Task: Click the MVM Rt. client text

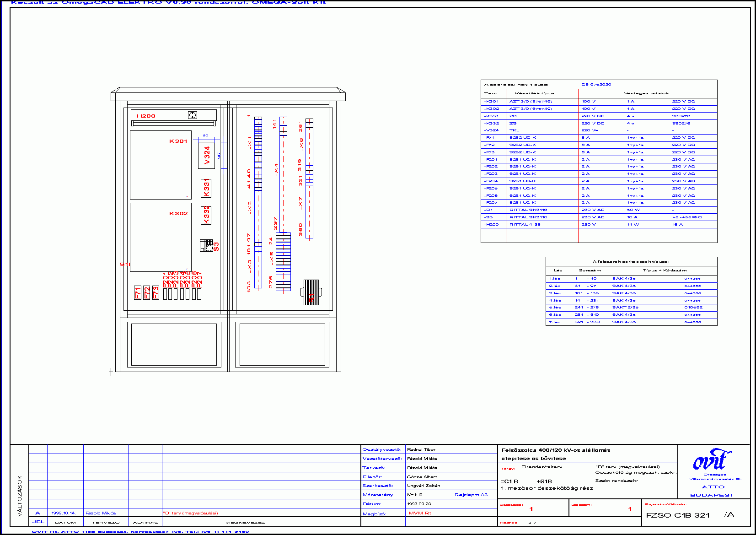Action: coord(421,513)
